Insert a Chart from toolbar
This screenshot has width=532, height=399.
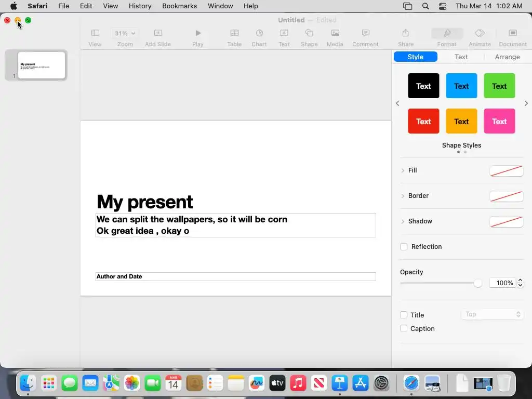tap(259, 37)
